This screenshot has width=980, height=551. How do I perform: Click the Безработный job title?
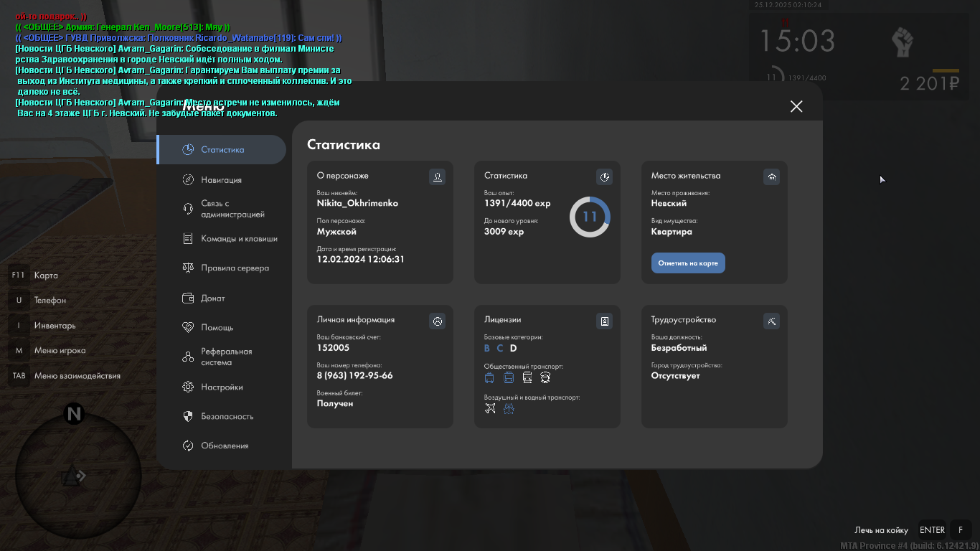pyautogui.click(x=679, y=348)
